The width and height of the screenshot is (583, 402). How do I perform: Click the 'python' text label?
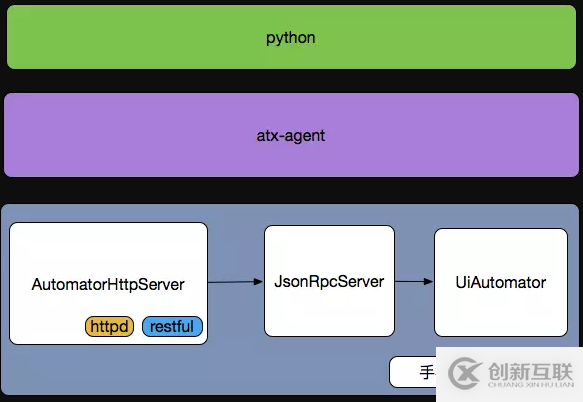290,38
